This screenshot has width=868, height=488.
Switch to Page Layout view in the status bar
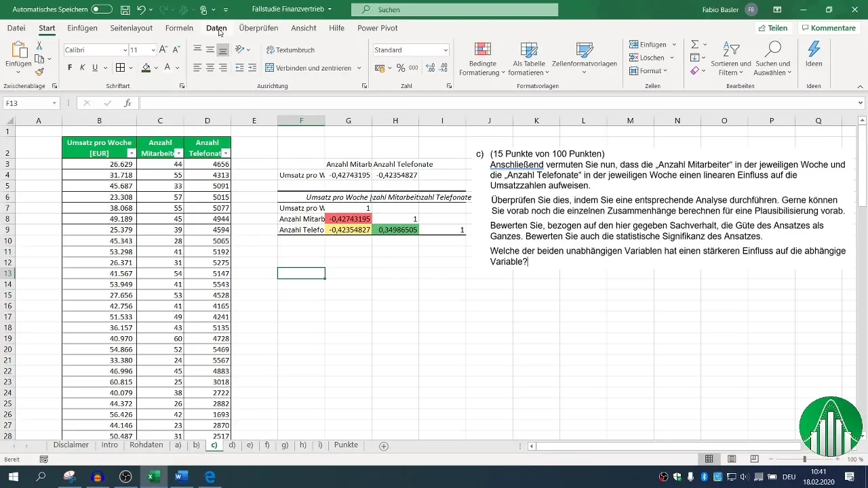732,459
